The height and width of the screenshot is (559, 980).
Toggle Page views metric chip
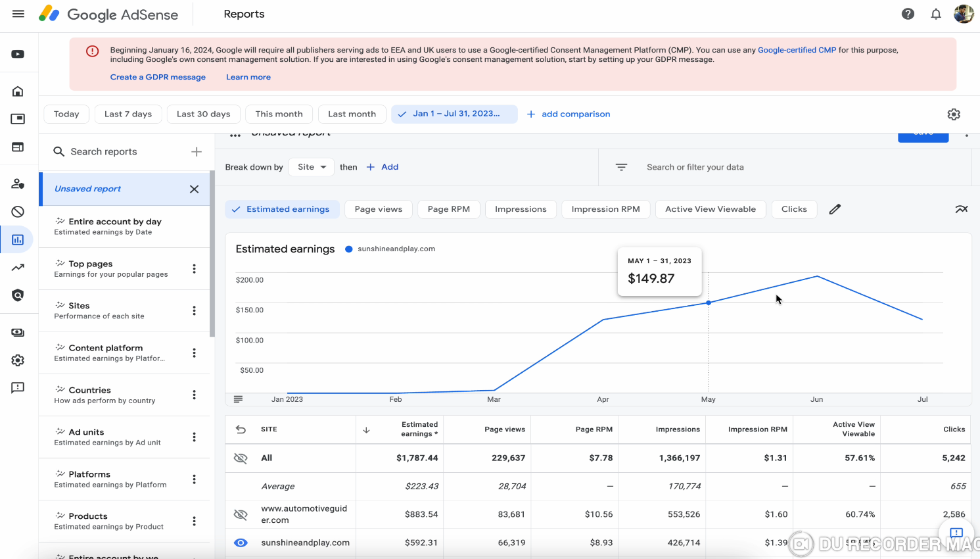coord(379,209)
